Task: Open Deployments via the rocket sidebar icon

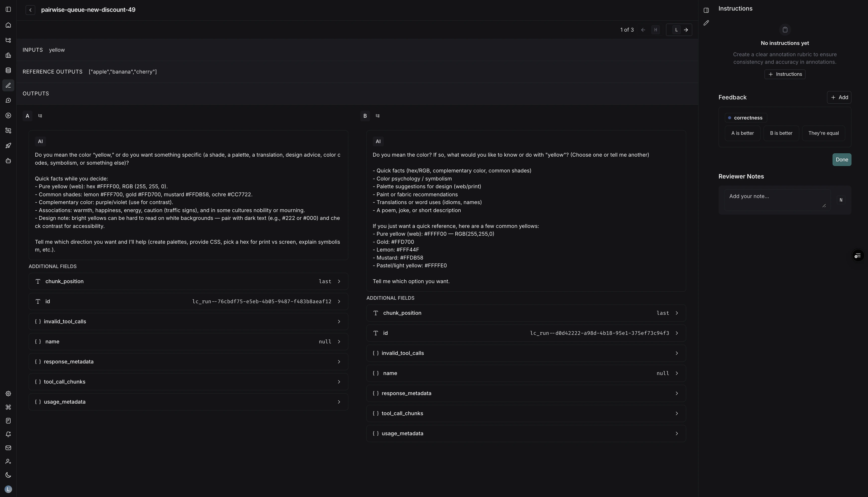Action: point(8,145)
